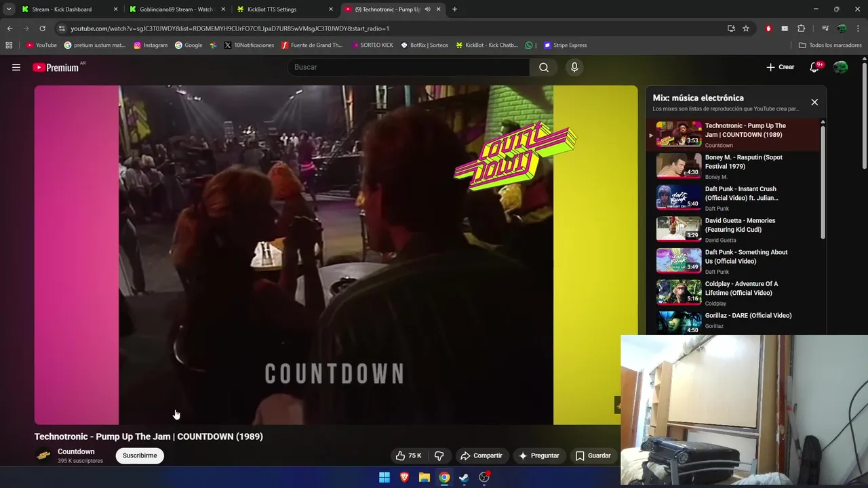Viewport: 868px width, 488px height.
Task: Close the Mix música electrónica playlist panel
Action: click(x=814, y=102)
